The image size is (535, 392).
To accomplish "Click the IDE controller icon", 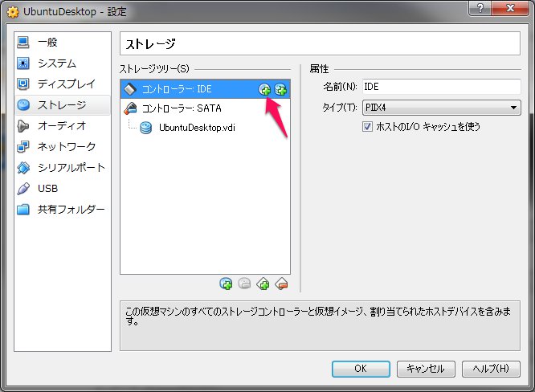I will 130,89.
